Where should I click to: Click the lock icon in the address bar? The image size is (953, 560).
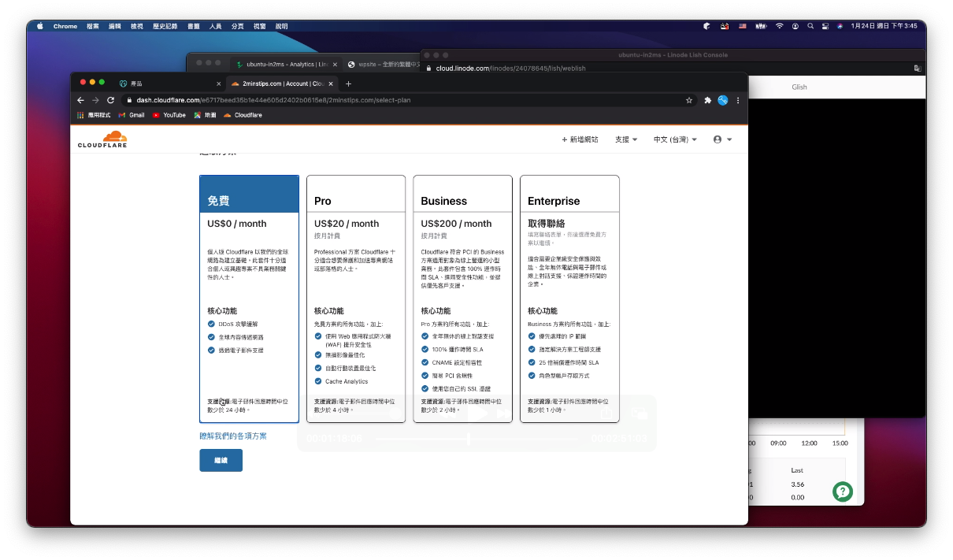tap(129, 100)
